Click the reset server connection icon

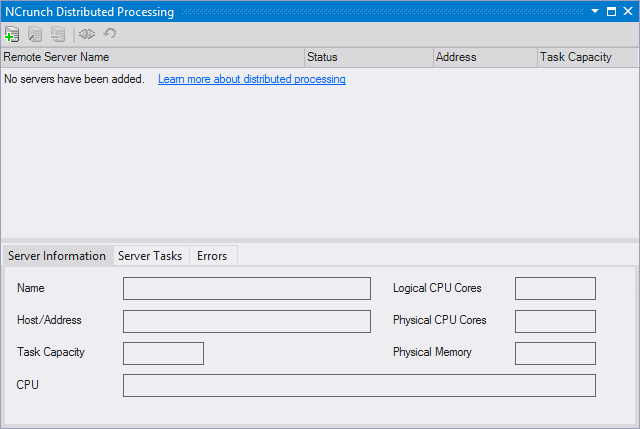pos(110,34)
